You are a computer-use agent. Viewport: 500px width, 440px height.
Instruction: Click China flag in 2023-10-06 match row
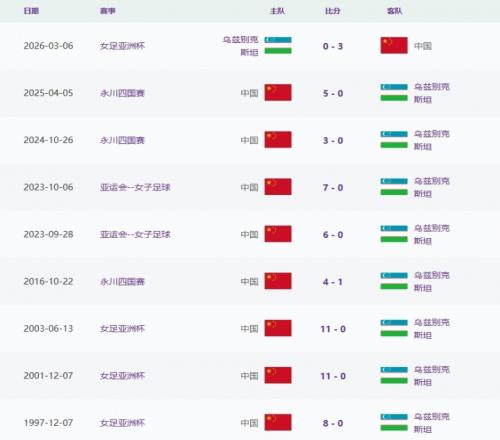[278, 187]
